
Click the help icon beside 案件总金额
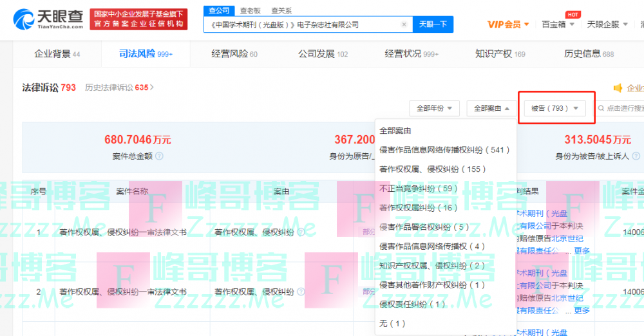[x=159, y=156]
